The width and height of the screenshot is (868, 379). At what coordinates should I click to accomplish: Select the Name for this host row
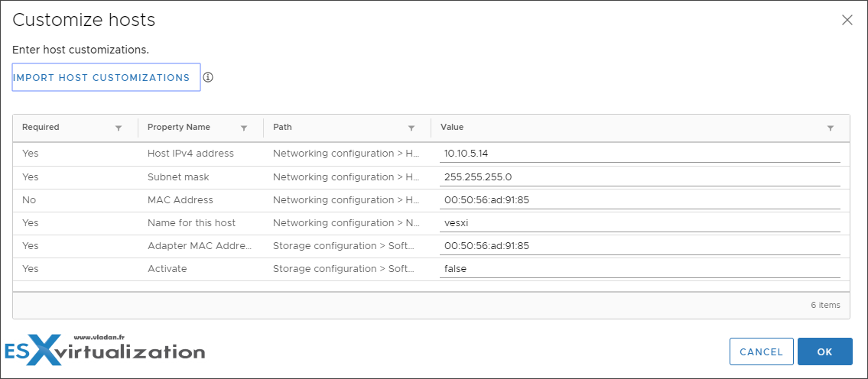tap(431, 223)
